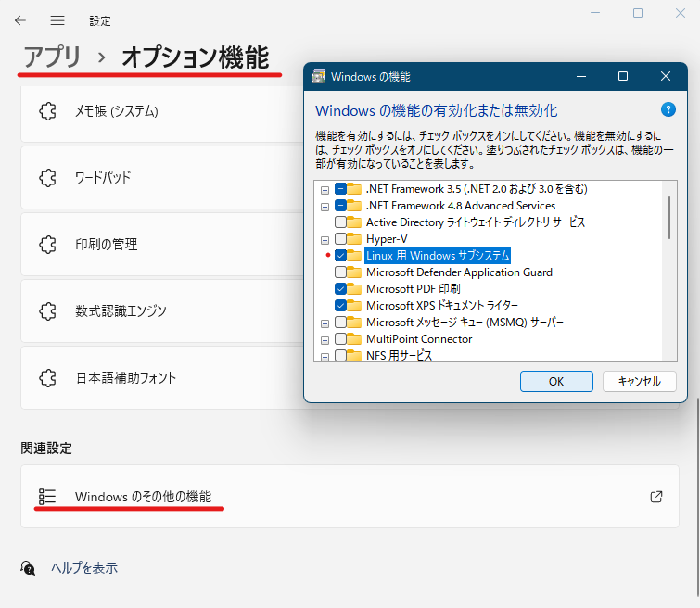Open the メモ帳 (システム) feature card
The width and height of the screenshot is (700, 608).
point(162,114)
